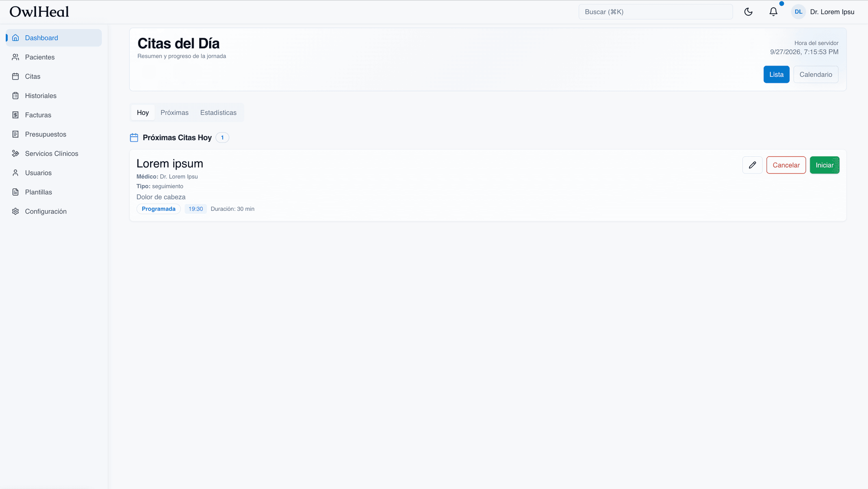Click the Programada status badge
This screenshot has width=868, height=489.
pyautogui.click(x=158, y=209)
